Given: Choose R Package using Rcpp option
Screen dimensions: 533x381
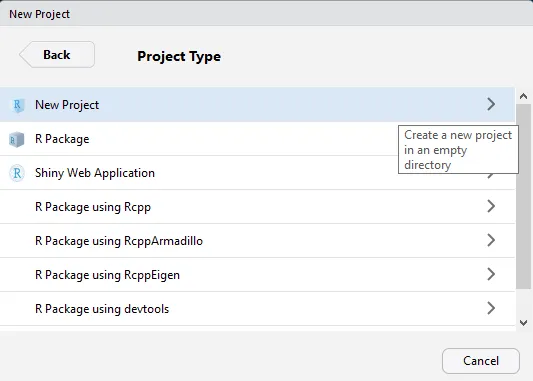Looking at the screenshot, I should tap(257, 207).
